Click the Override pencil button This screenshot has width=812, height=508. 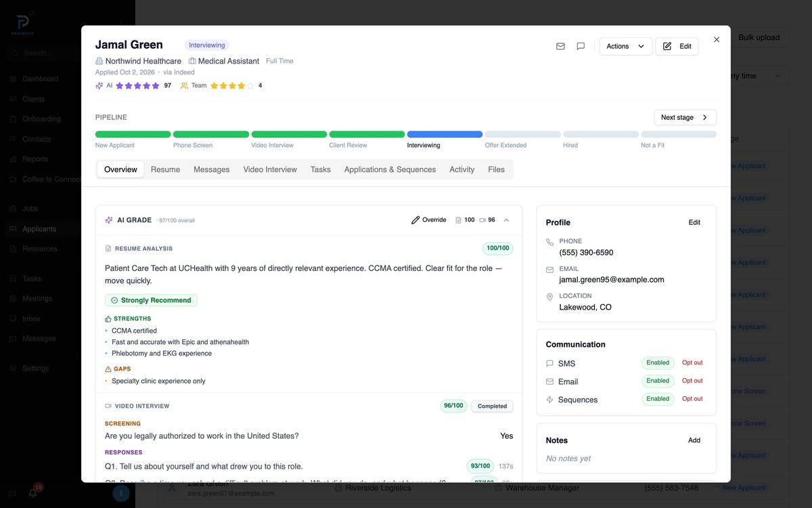point(429,220)
